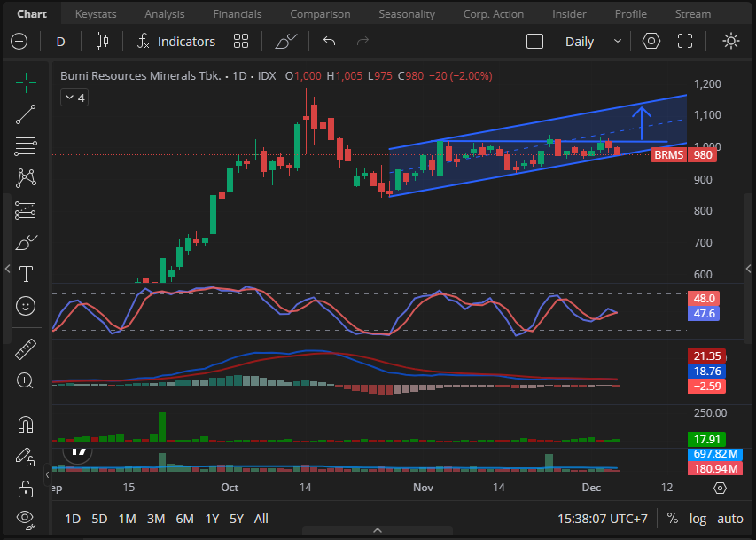Set chart range to 6M
The height and width of the screenshot is (540, 756).
[x=184, y=518]
